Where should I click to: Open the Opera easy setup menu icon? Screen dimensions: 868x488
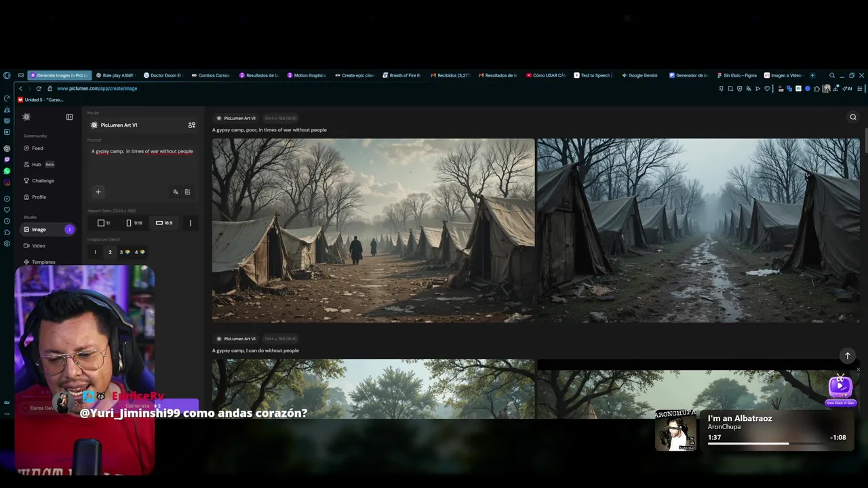coord(860,89)
